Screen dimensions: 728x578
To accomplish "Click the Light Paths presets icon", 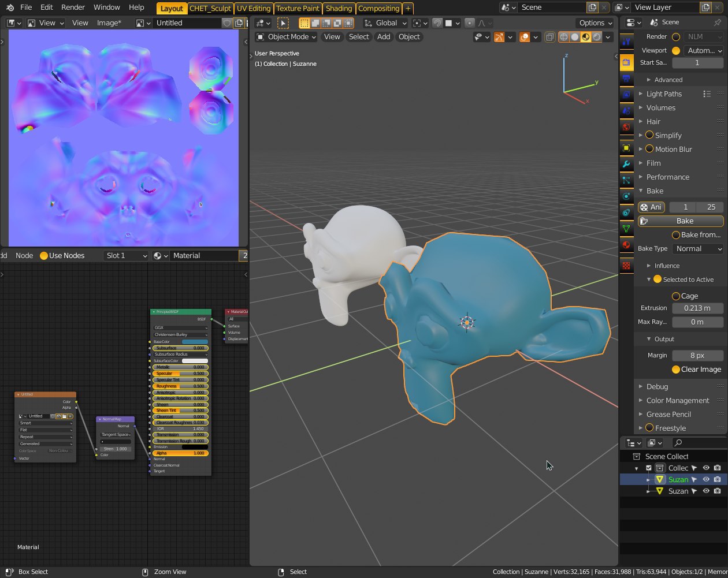I will point(707,94).
